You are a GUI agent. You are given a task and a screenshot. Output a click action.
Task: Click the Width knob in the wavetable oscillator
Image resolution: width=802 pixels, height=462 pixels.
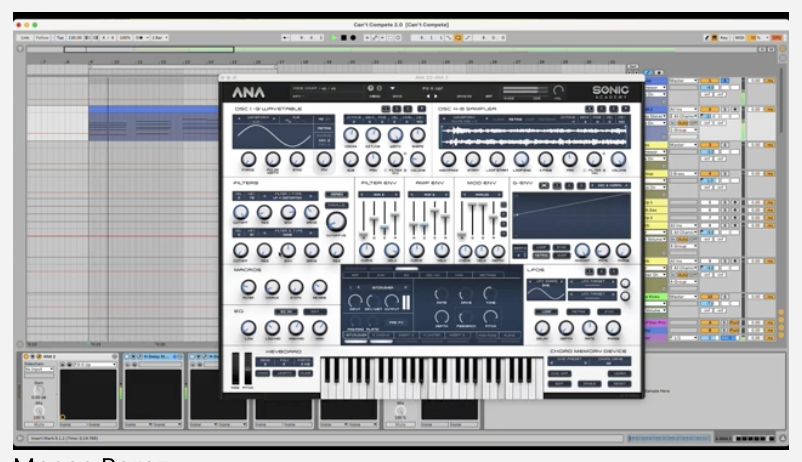395,135
